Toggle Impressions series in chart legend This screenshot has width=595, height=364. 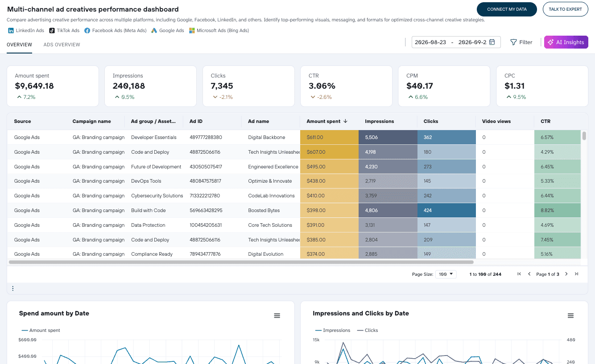332,331
